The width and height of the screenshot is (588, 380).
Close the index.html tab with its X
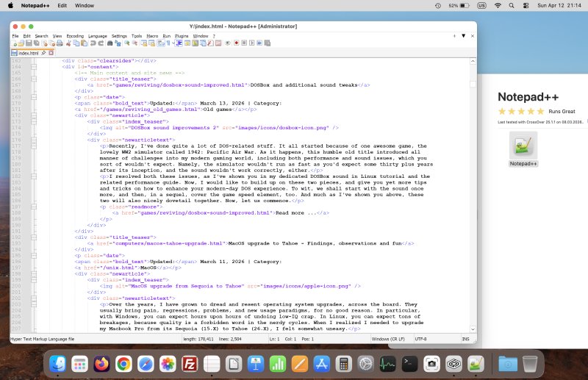tap(51, 53)
